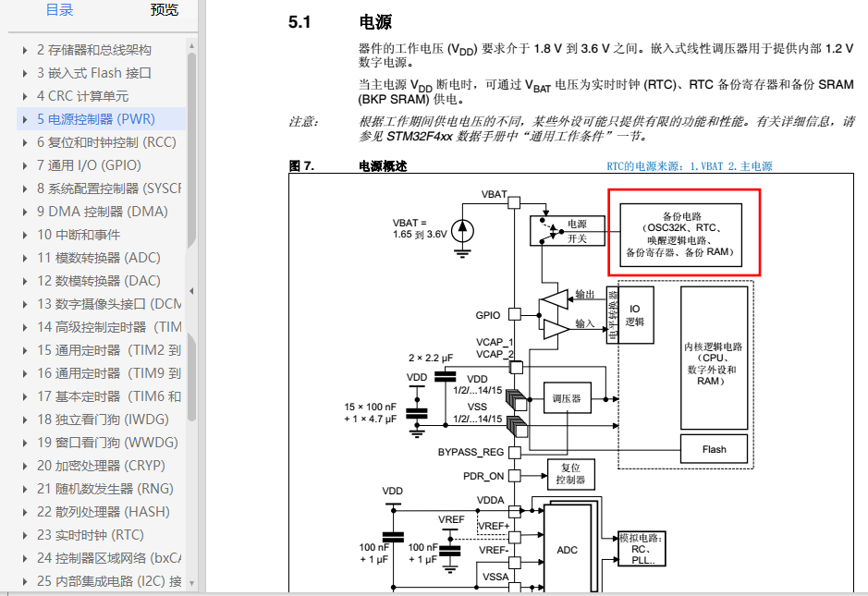Jump to 23 实时时钟 (RTC)
868x596 pixels.
[x=91, y=535]
